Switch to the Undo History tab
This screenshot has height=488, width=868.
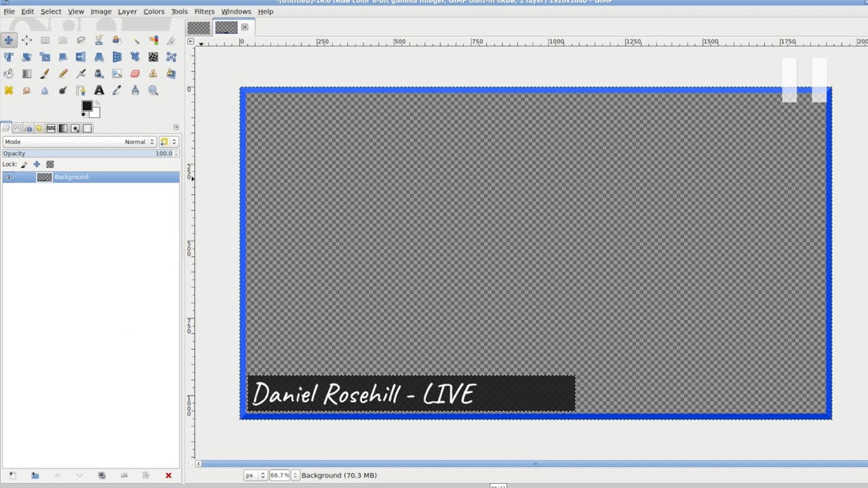coord(39,128)
